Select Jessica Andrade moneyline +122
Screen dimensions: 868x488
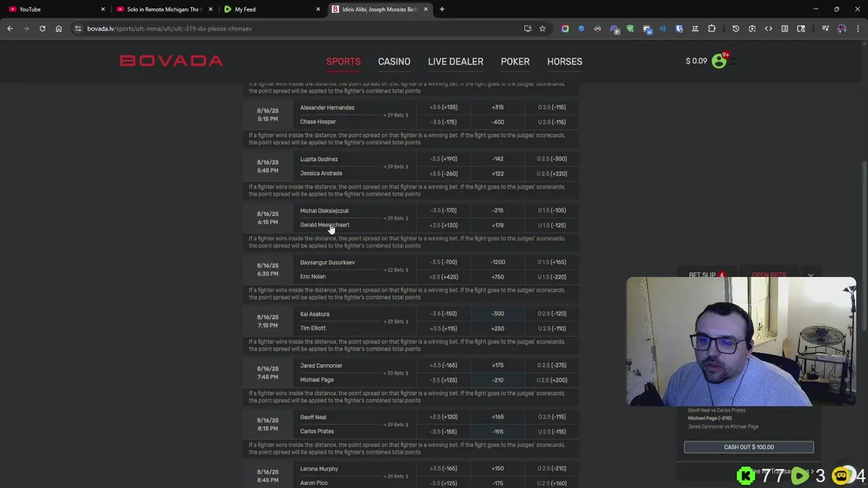coord(498,174)
